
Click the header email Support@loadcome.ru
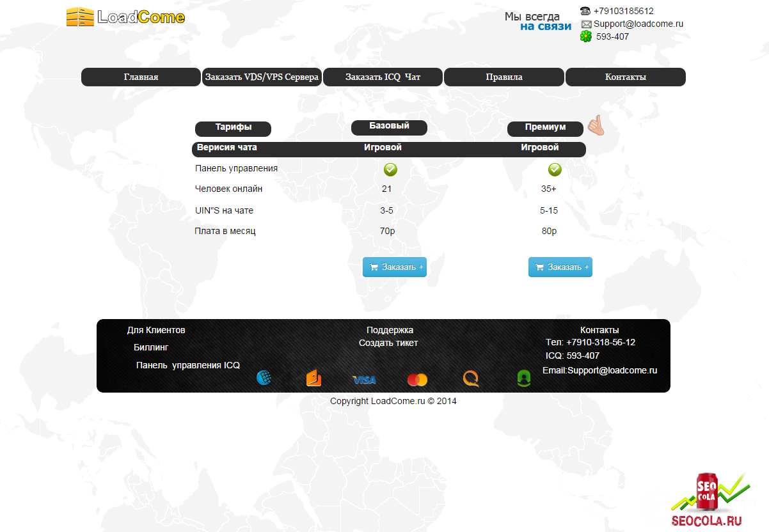[x=638, y=24]
